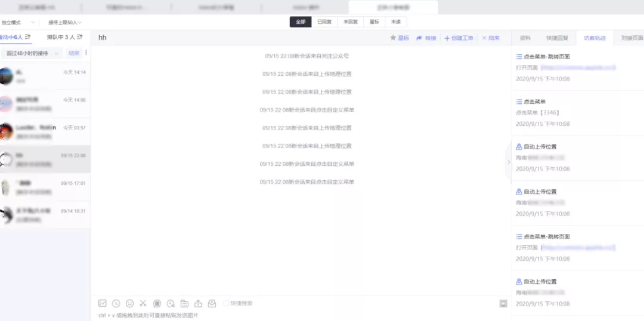This screenshot has width=644, height=321.
Task: Open the conversation dated 09/15 17:01
Action: pyautogui.click(x=45, y=187)
